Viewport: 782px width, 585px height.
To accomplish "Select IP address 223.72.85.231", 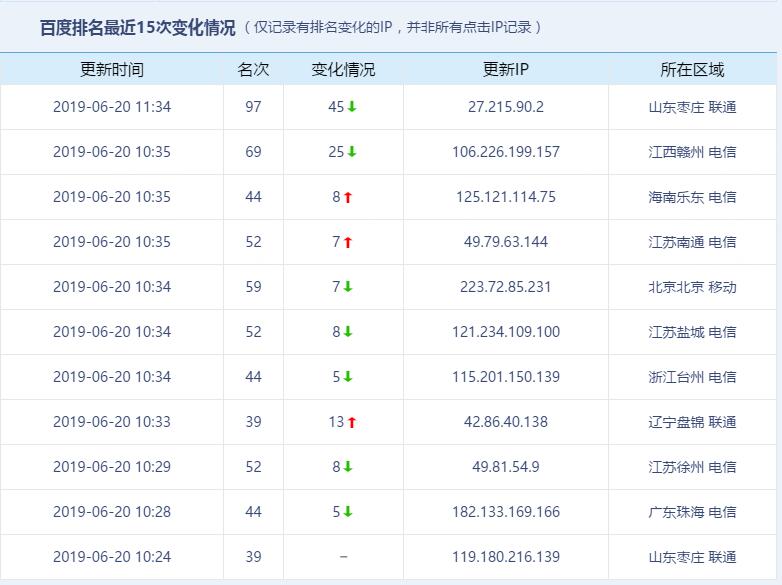I will [506, 287].
